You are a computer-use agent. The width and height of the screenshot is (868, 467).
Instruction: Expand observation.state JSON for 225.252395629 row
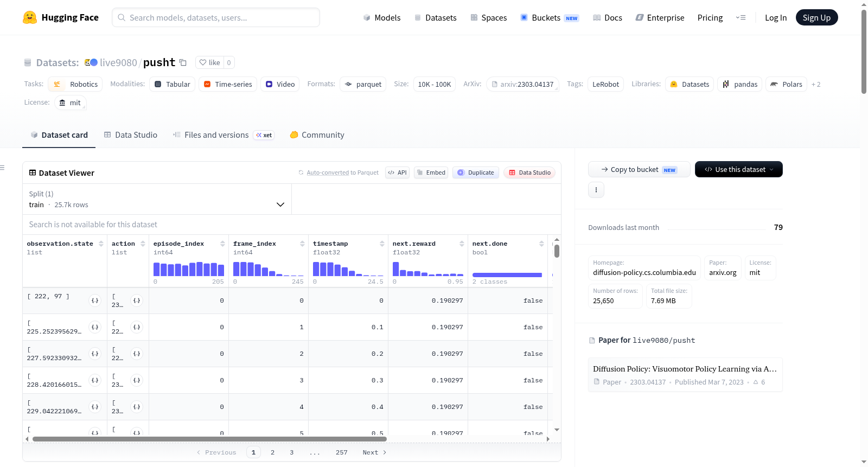95,327
